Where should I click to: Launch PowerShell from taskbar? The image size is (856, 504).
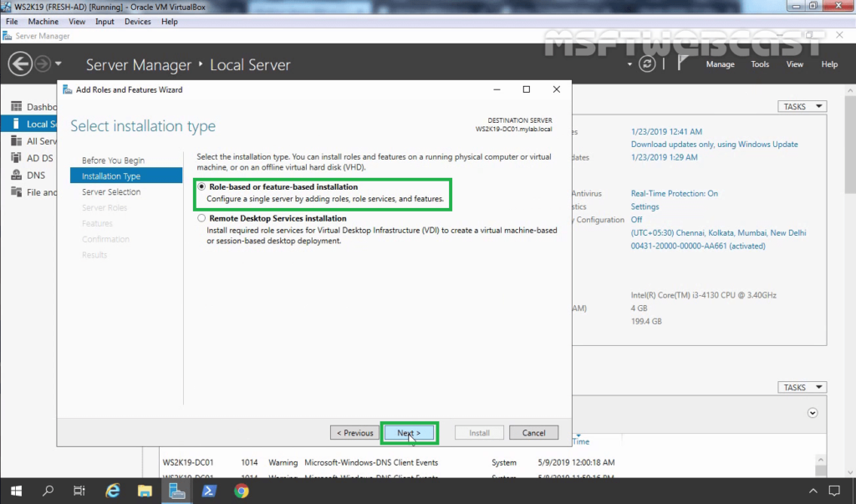click(208, 491)
